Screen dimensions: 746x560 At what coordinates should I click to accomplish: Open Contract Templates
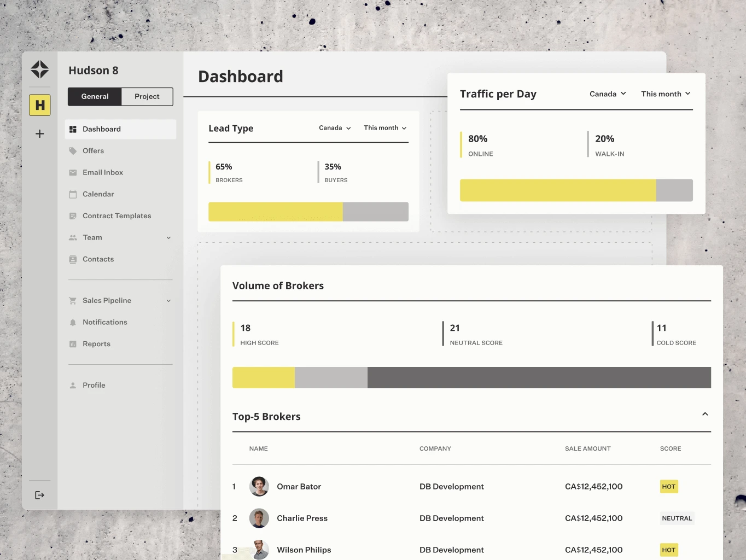tap(73, 215)
